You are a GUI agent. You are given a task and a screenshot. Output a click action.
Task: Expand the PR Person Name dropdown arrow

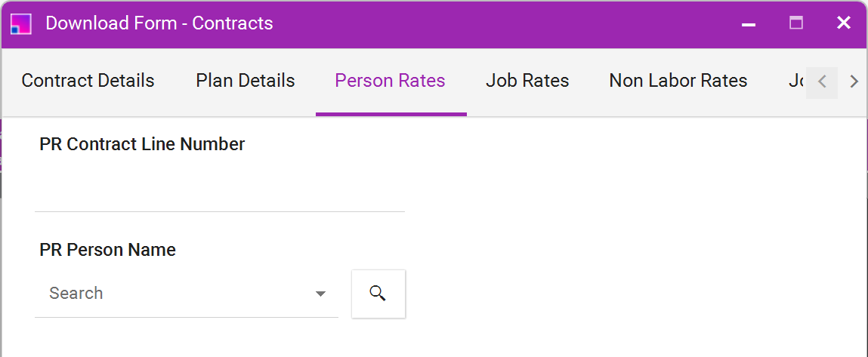click(320, 294)
